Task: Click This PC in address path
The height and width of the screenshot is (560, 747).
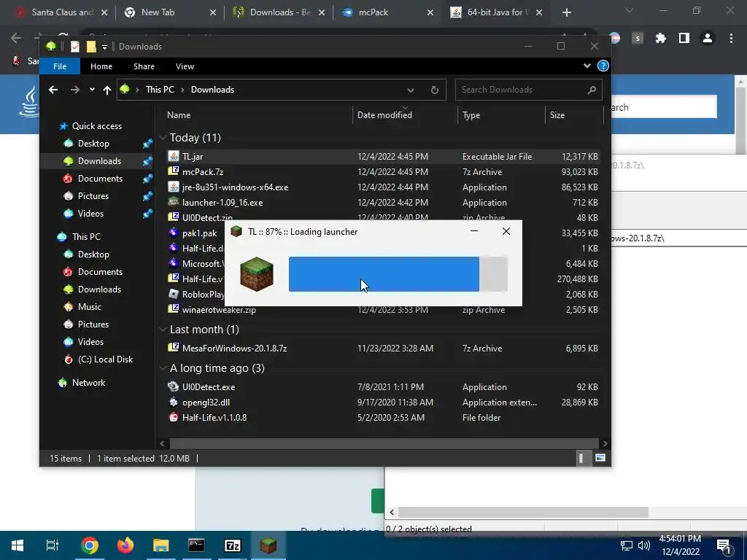Action: coord(160,90)
